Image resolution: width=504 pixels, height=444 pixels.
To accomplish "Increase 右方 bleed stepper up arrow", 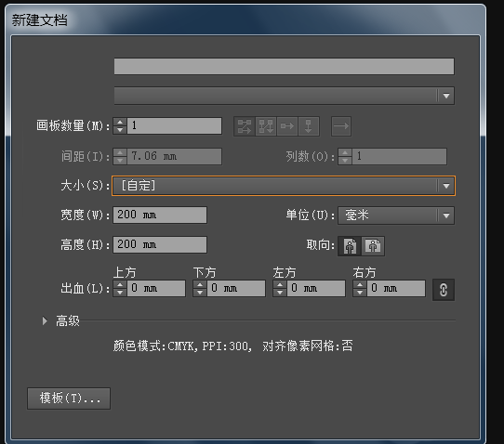I will (360, 284).
